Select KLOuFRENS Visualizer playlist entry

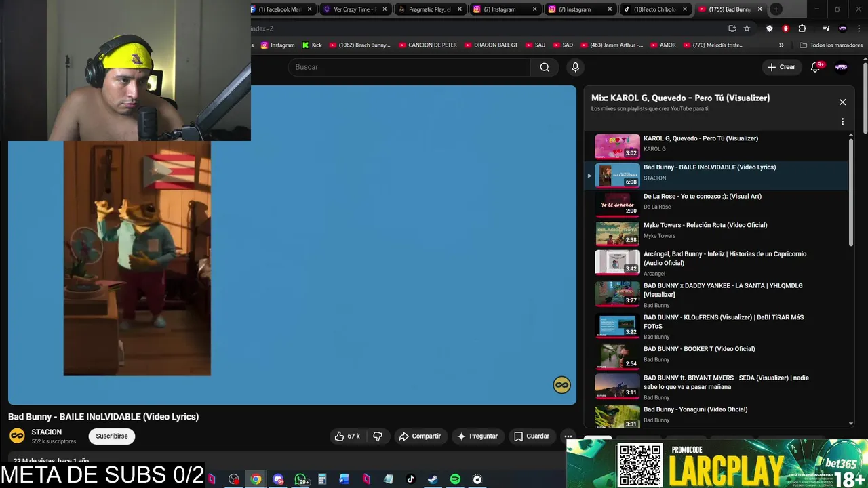click(717, 327)
